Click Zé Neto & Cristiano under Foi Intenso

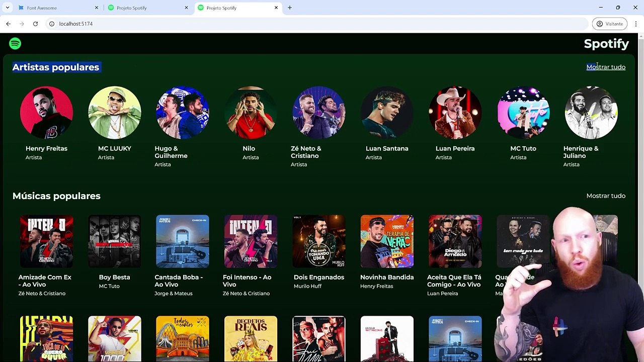click(x=246, y=293)
